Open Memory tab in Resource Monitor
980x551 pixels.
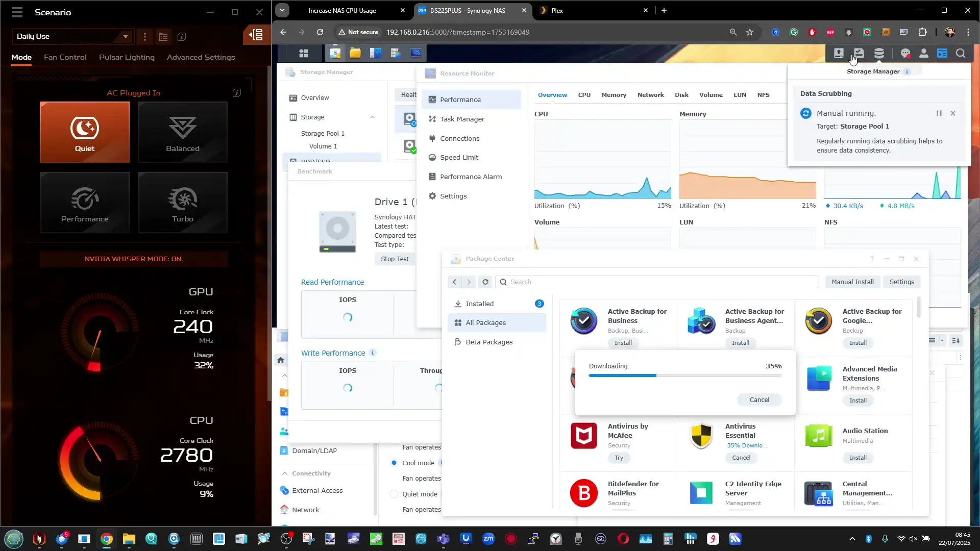[x=614, y=95]
